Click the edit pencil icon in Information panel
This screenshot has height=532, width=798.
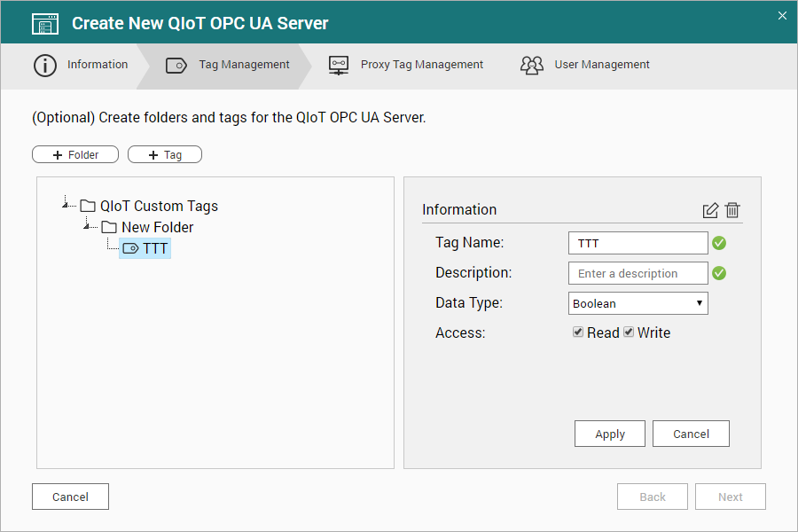(x=710, y=210)
